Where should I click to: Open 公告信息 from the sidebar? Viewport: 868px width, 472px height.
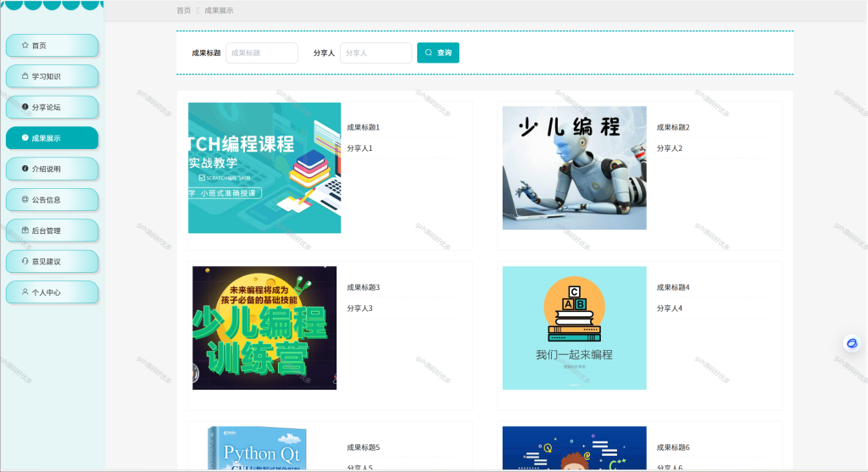pyautogui.click(x=52, y=200)
